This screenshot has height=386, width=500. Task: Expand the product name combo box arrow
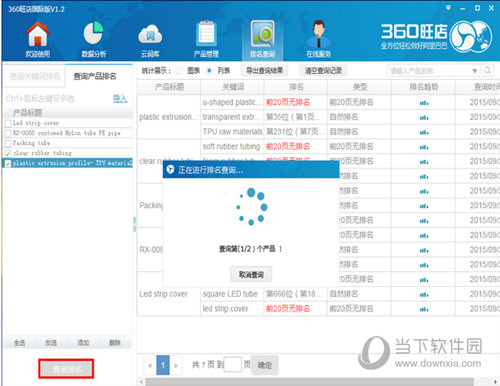click(475, 71)
